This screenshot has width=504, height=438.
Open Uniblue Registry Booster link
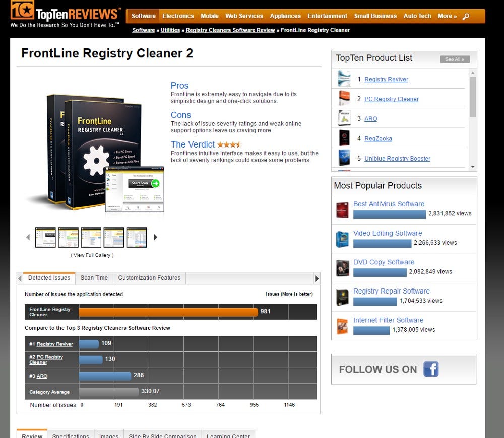click(397, 158)
